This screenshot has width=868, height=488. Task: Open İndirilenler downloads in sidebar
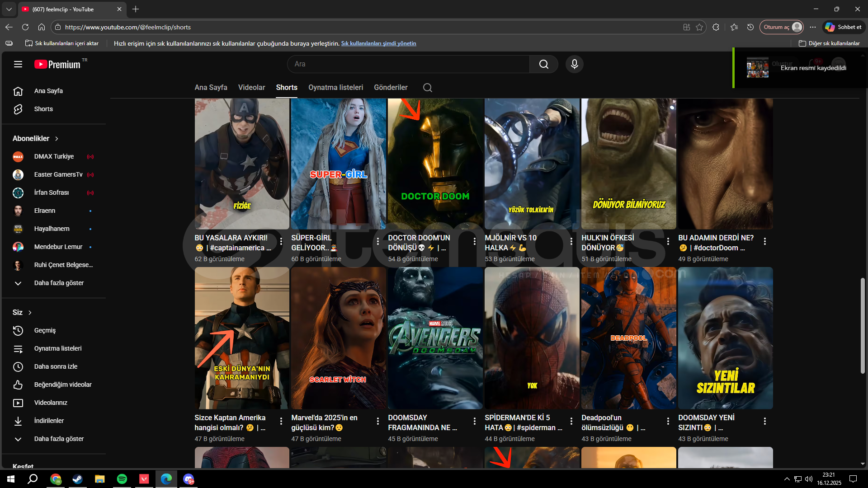tap(49, 421)
